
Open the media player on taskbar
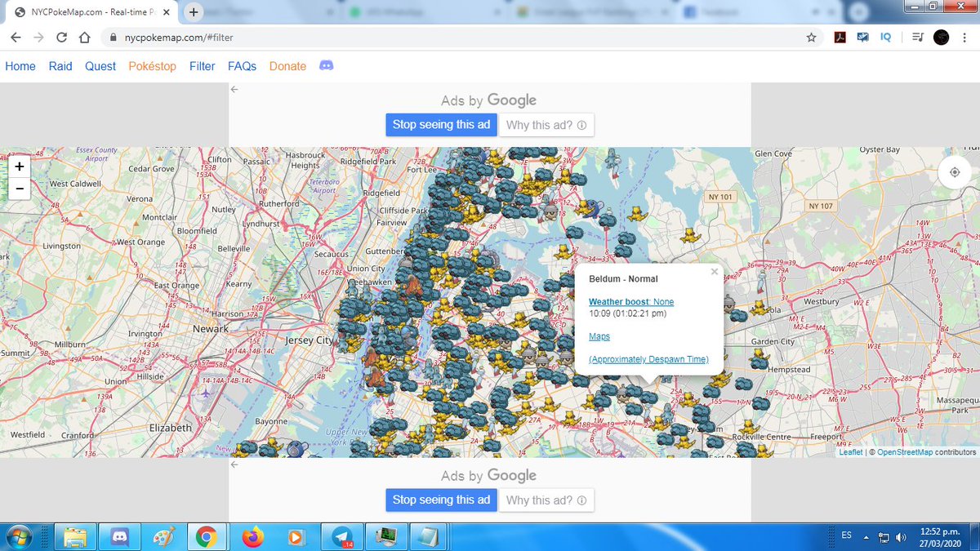point(296,537)
